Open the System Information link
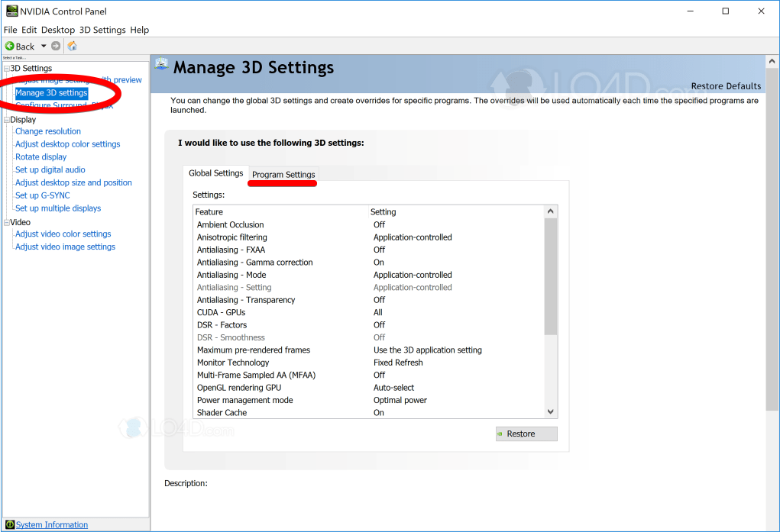The height and width of the screenshot is (532, 780). pos(52,524)
